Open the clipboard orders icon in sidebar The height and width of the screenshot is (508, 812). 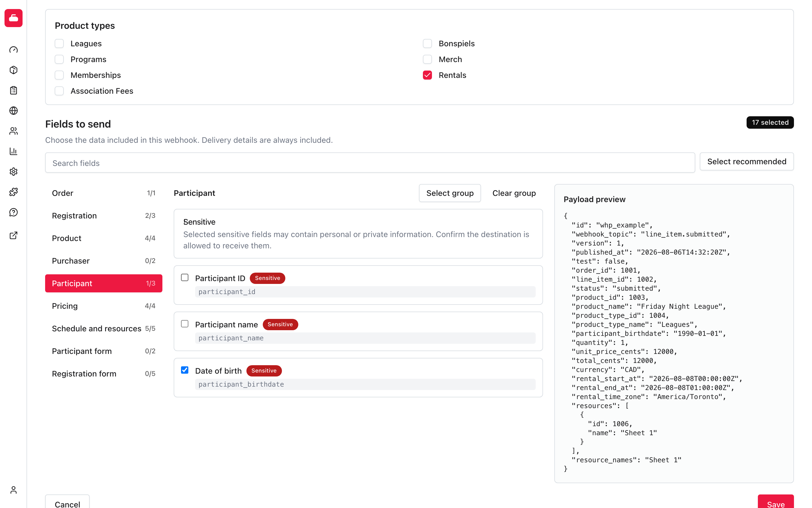point(14,90)
